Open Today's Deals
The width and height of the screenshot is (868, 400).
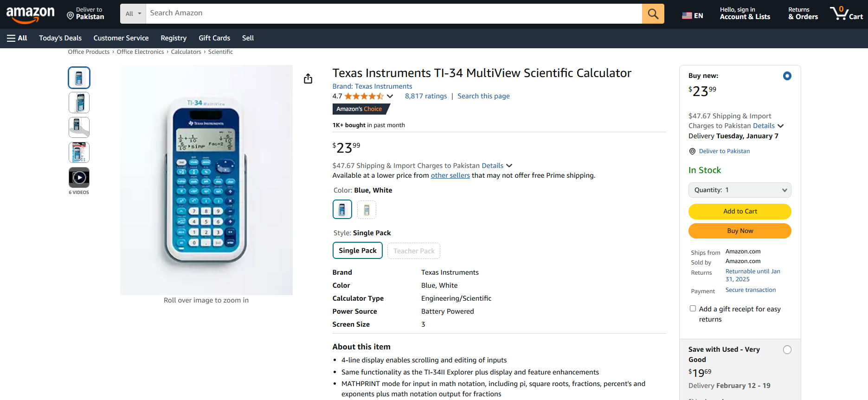pyautogui.click(x=60, y=38)
